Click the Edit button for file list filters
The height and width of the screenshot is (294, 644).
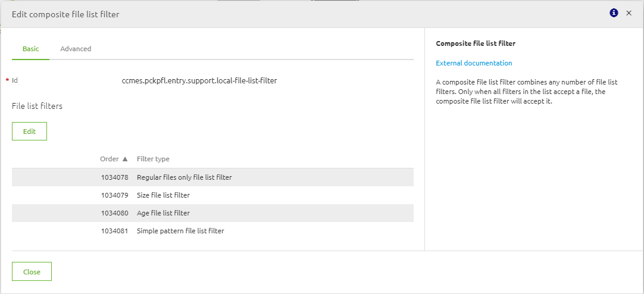(29, 132)
